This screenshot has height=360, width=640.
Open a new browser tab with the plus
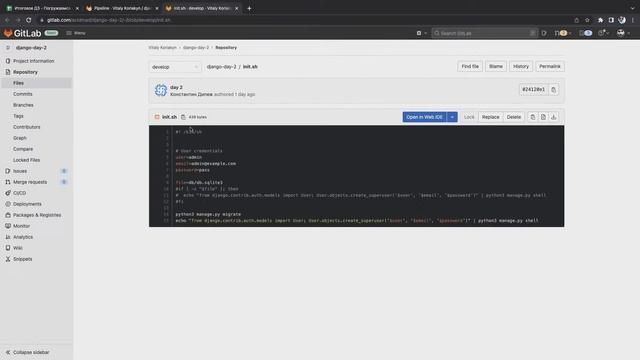249,8
